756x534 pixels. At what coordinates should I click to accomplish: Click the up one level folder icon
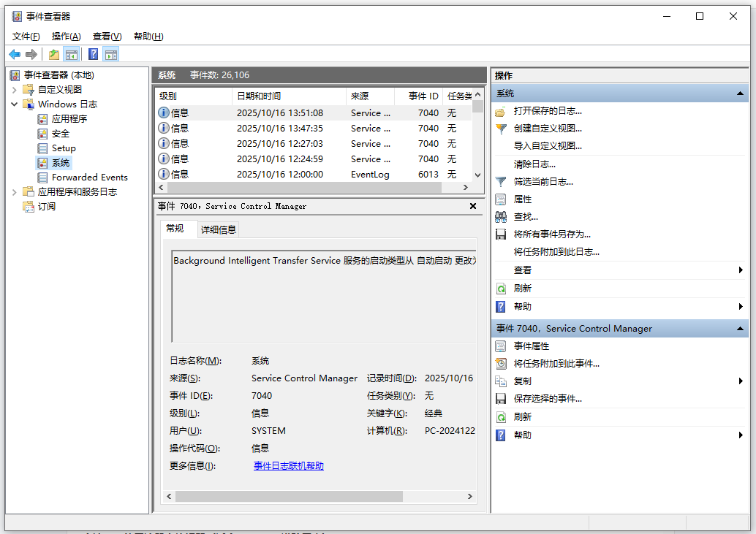[54, 54]
